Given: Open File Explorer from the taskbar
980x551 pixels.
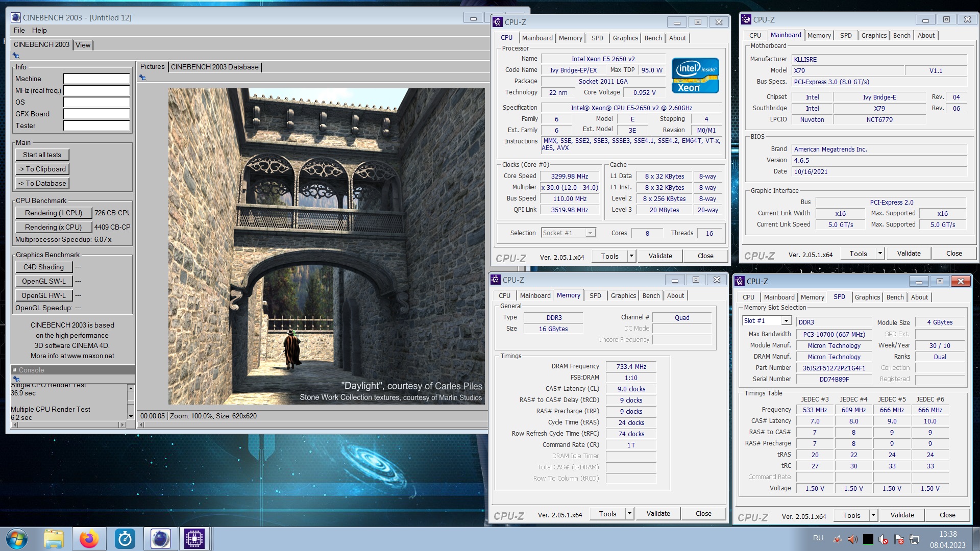Looking at the screenshot, I should [x=54, y=539].
